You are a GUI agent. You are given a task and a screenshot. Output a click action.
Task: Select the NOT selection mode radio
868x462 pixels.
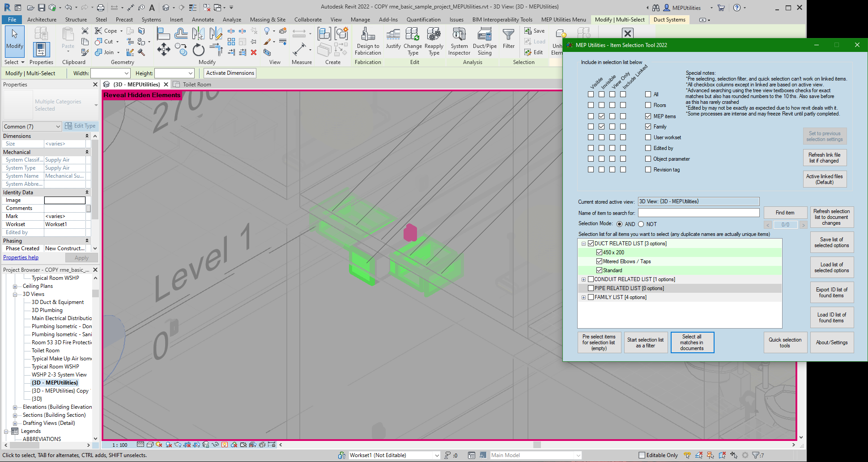tap(641, 224)
